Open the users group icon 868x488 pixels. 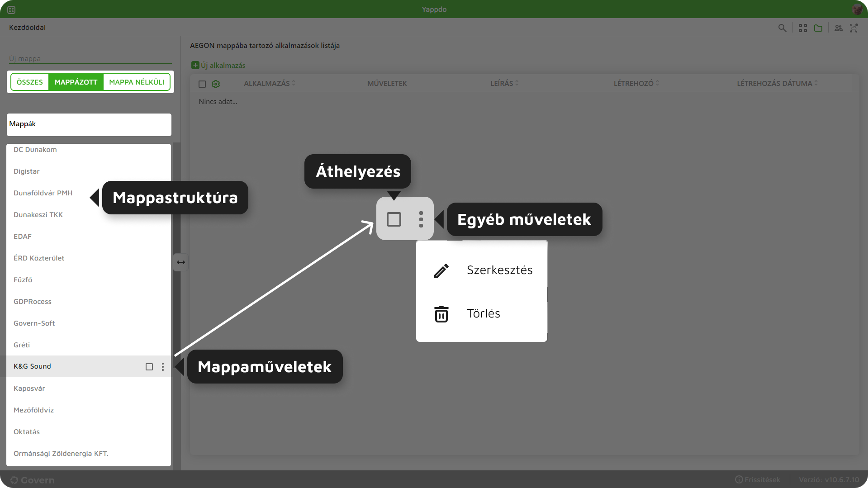click(x=838, y=28)
